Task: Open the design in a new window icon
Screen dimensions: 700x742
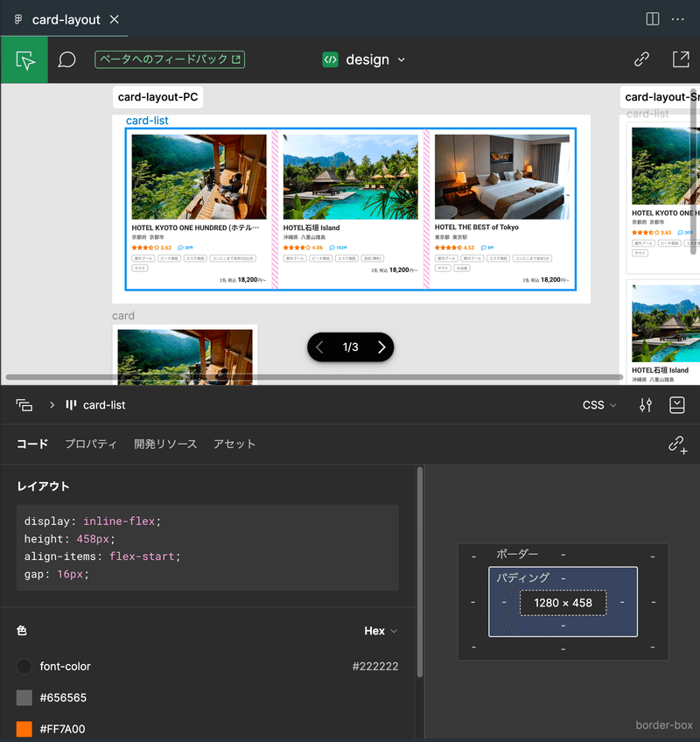Action: tap(681, 59)
